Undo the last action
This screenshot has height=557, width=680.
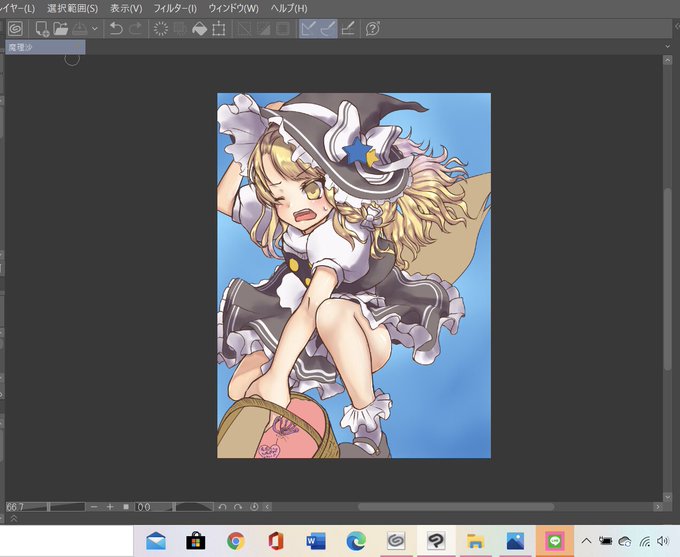click(x=116, y=29)
